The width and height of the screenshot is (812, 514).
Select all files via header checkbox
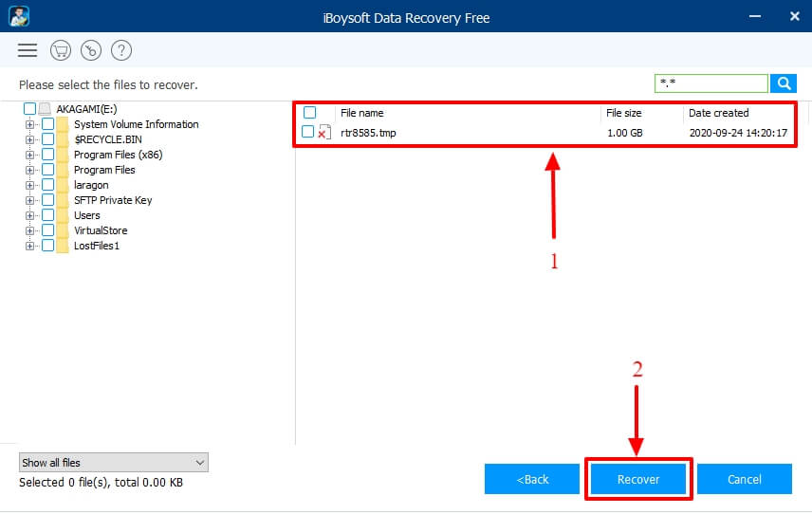click(x=309, y=112)
